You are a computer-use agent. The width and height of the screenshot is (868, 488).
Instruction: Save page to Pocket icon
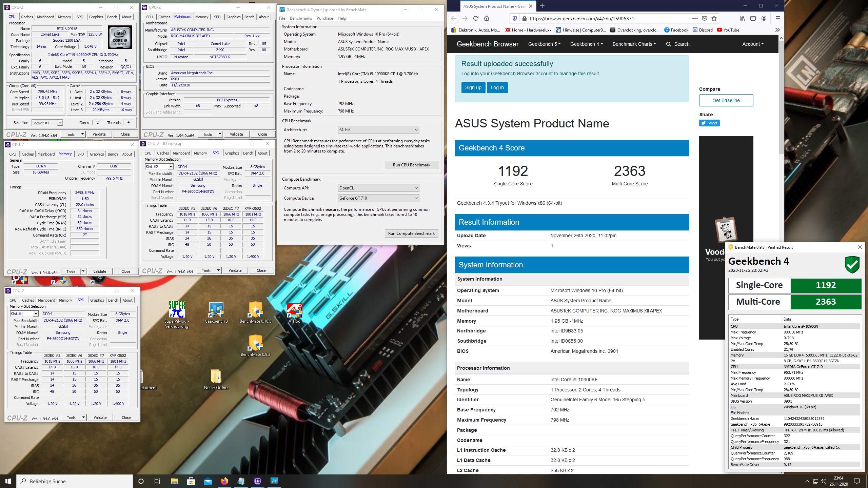705,18
